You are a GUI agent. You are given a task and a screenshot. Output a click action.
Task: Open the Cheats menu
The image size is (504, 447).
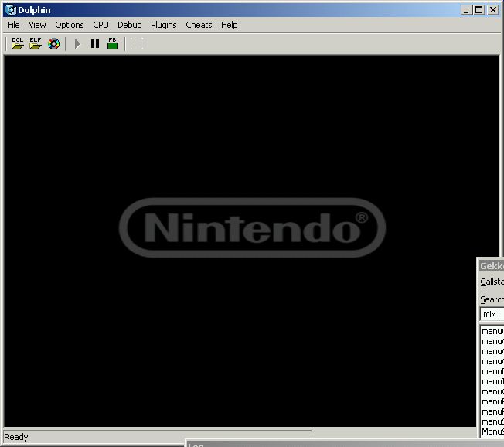199,25
